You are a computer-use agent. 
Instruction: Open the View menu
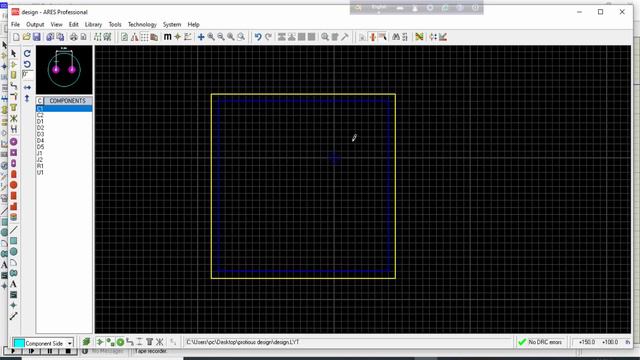click(56, 24)
